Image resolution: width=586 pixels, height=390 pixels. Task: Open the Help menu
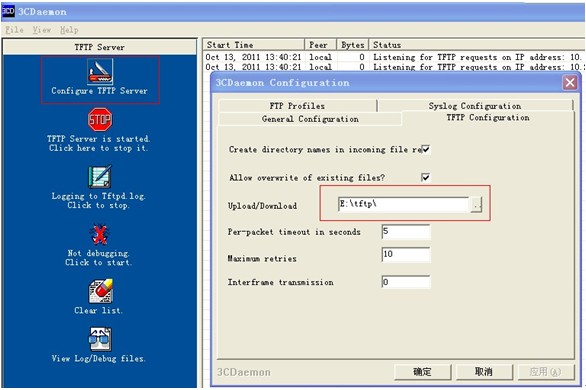(69, 30)
